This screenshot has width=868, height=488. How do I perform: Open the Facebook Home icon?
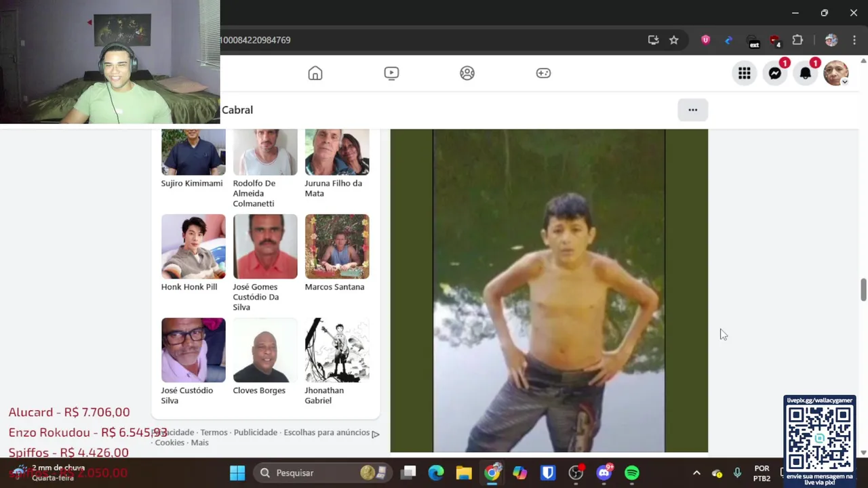[315, 73]
